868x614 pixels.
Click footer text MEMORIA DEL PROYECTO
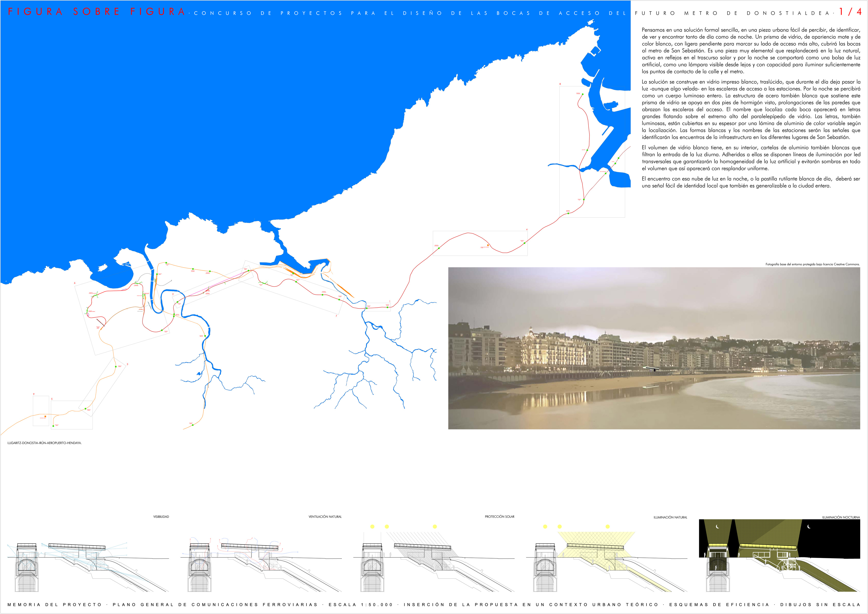tap(55, 605)
